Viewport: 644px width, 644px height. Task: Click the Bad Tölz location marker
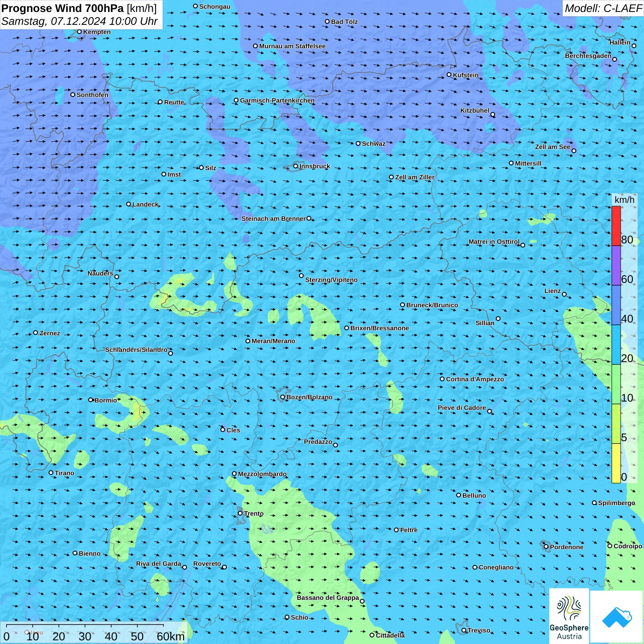[x=327, y=22]
